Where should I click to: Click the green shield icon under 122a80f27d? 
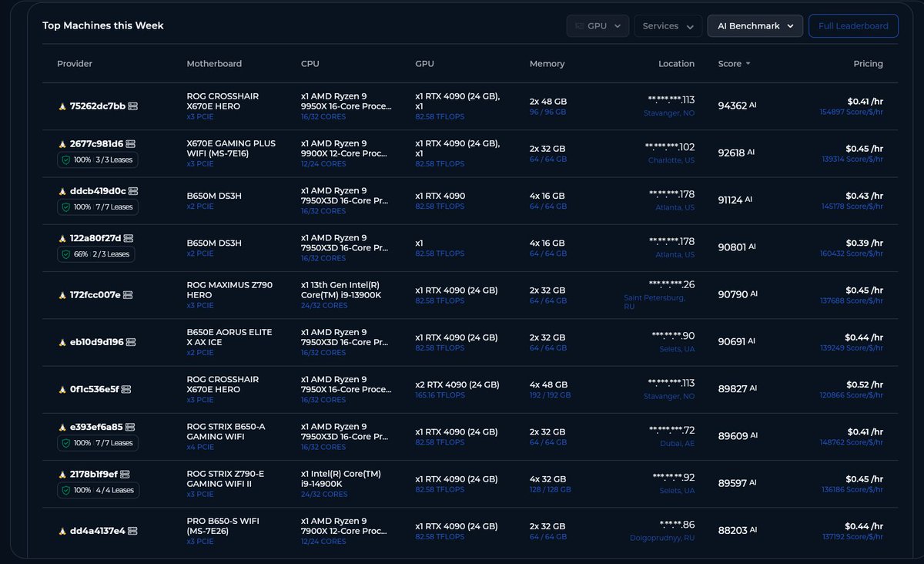point(66,253)
